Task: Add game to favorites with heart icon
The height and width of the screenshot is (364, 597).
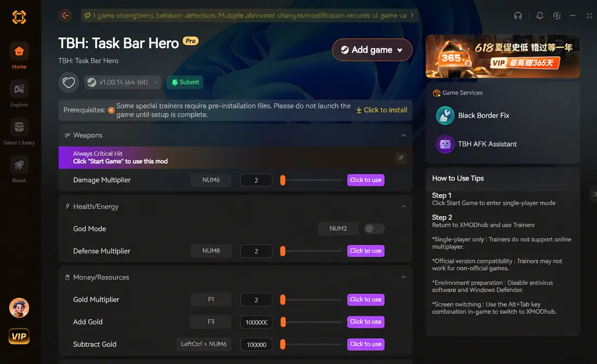Action: tap(68, 82)
